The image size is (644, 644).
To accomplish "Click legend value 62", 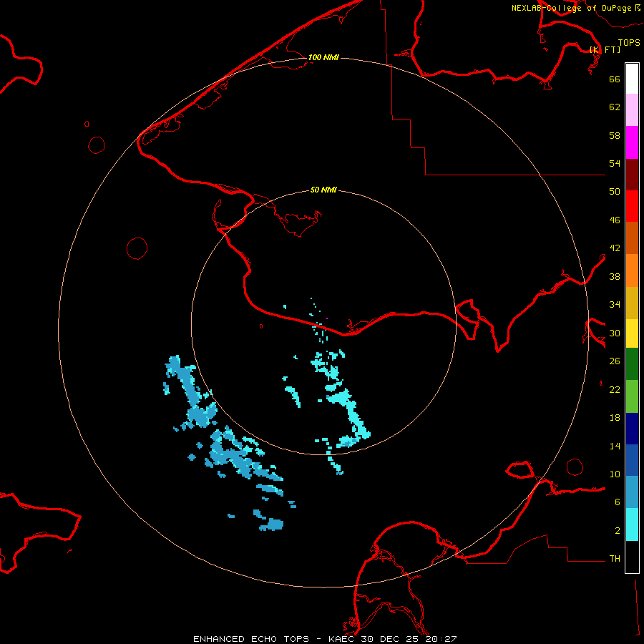I will point(615,107).
